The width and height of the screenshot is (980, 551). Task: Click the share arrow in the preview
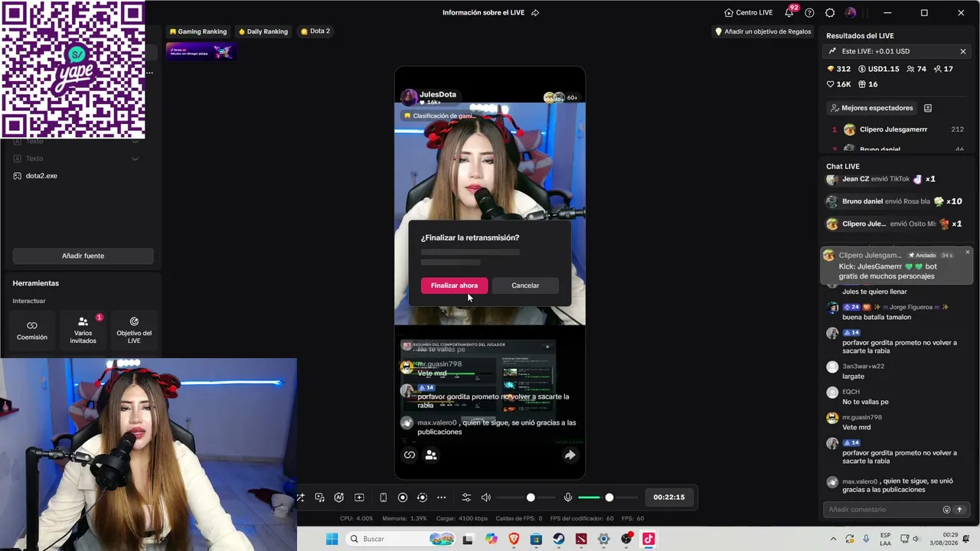(570, 455)
